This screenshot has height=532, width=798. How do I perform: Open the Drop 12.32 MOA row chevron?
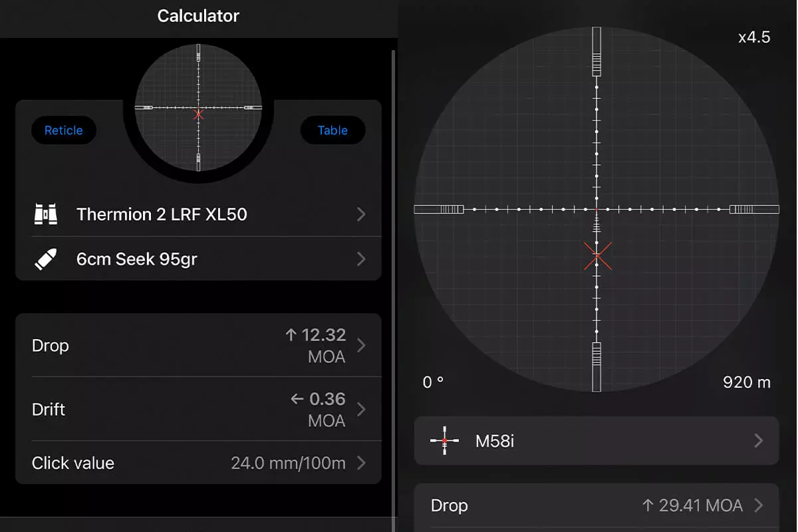361,345
